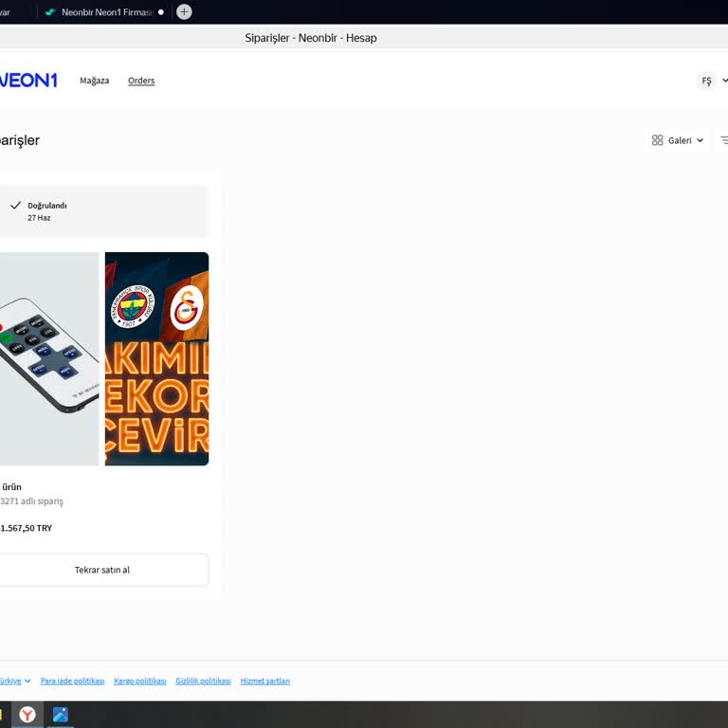
Task: Expand the account dropdown chevron
Action: pos(724,81)
